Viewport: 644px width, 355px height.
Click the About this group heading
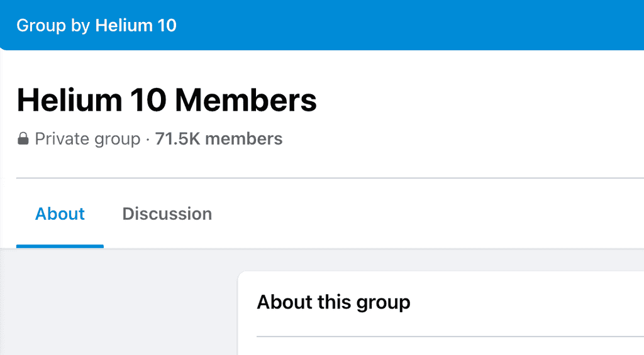point(333,302)
